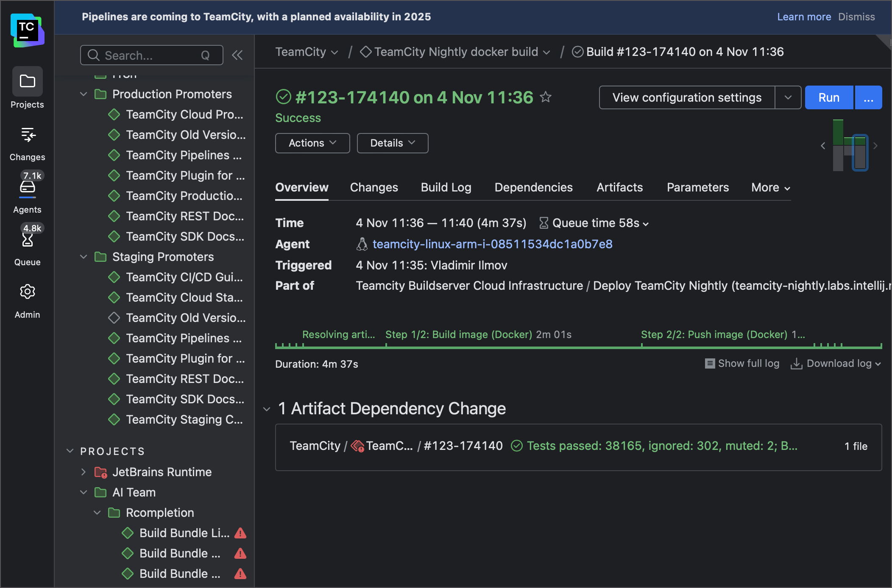Click inside the search field
This screenshot has width=892, height=588.
[x=144, y=55]
